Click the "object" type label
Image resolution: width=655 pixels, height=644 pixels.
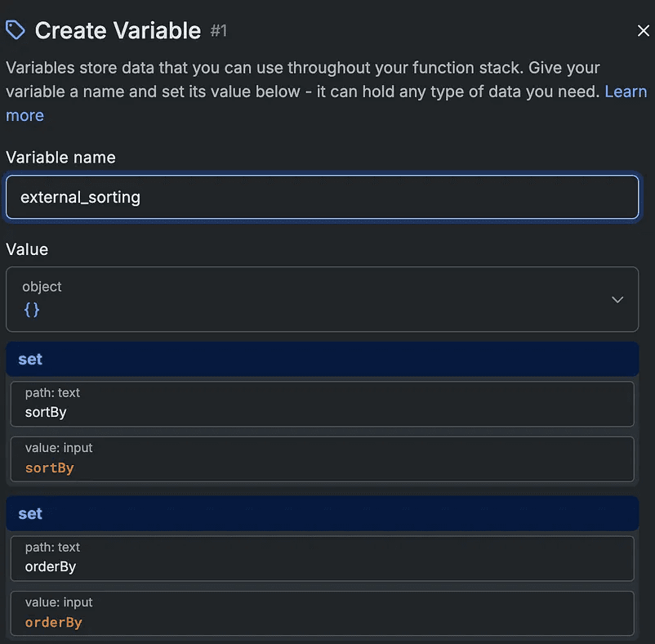point(42,287)
